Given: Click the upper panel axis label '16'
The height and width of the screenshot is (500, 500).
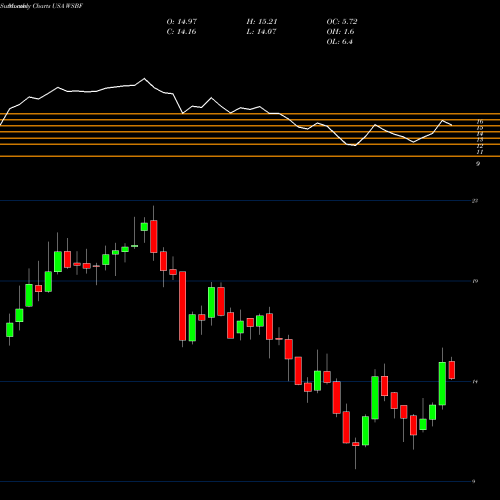Looking at the screenshot, I should (480, 122).
